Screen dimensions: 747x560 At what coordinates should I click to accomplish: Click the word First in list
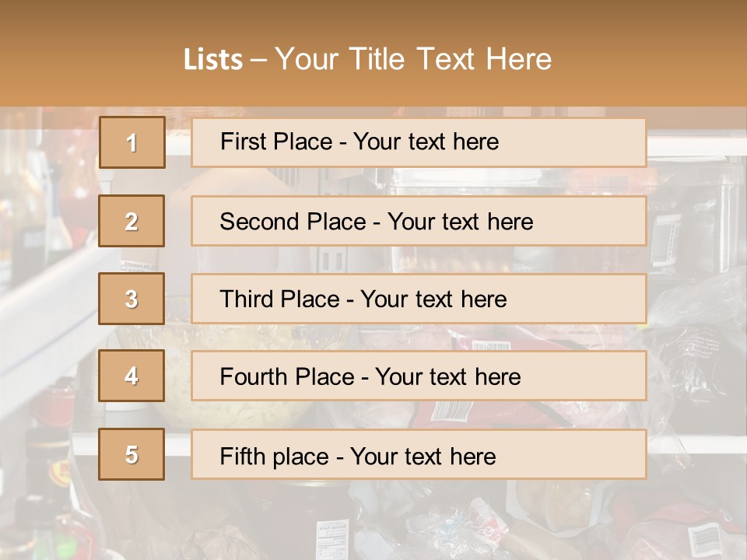coord(243,142)
